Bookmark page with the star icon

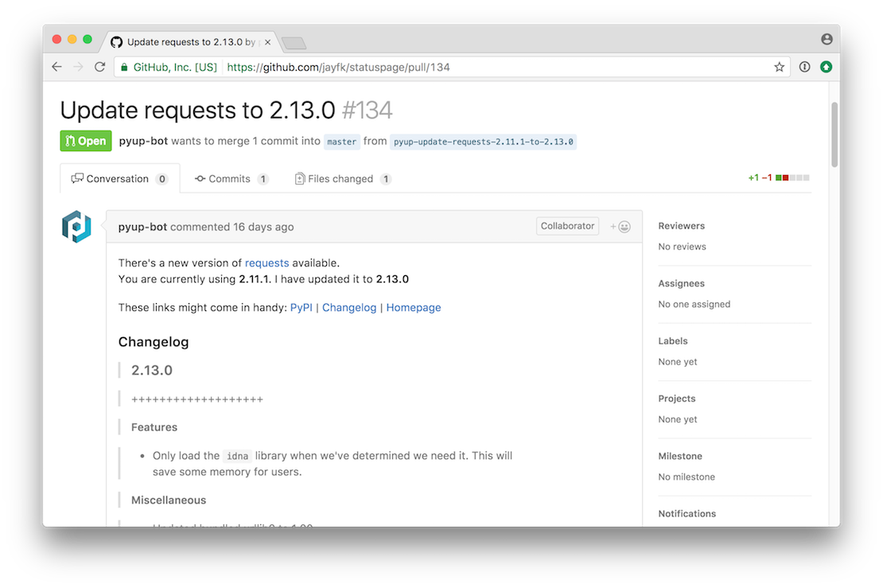point(779,67)
